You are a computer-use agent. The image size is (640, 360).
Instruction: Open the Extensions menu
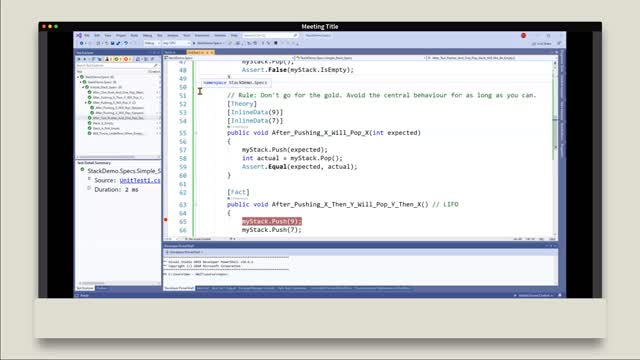click(202, 36)
